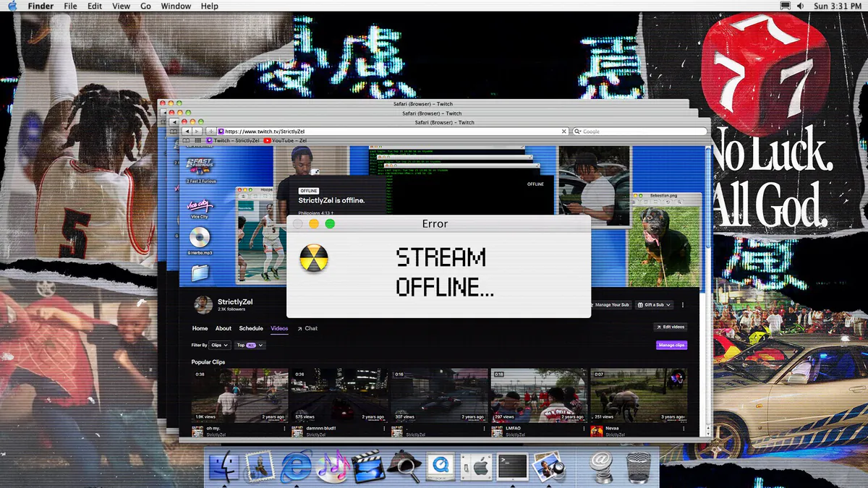Expand the Gift a Sub dropdown
This screenshot has height=488, width=868.
point(655,305)
